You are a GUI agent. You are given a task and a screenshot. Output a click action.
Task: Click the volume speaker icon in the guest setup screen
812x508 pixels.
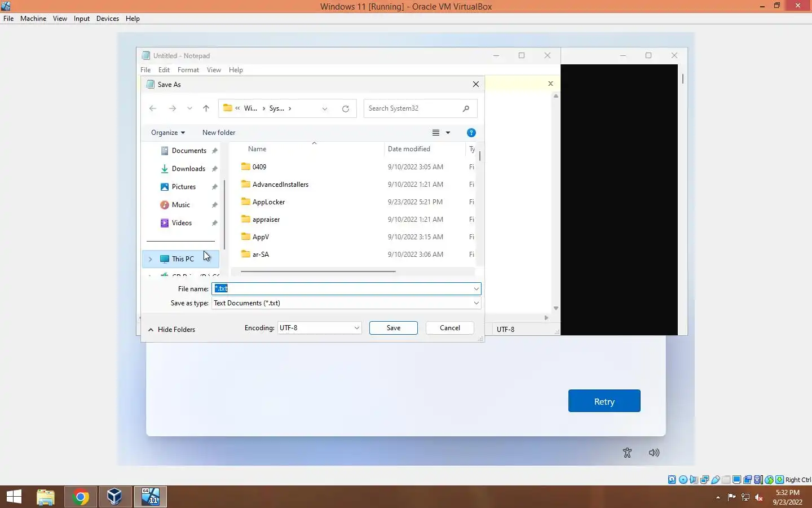[x=654, y=453]
